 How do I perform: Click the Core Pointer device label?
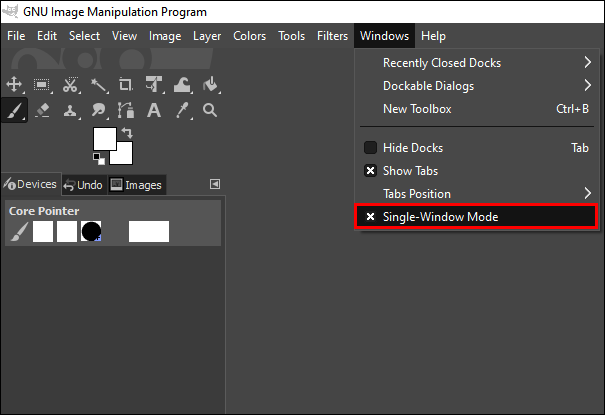click(44, 211)
